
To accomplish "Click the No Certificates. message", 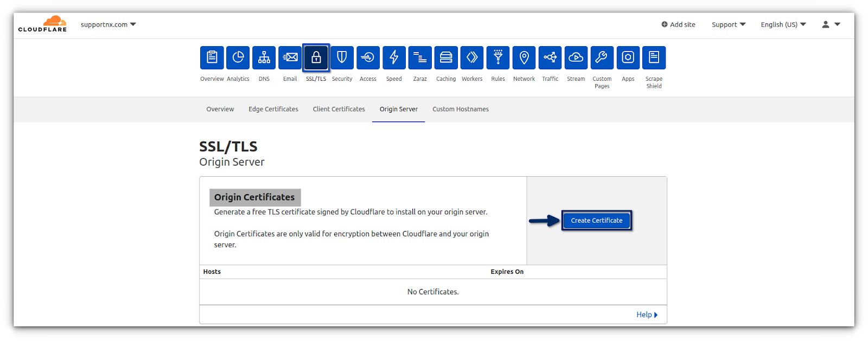I will pos(433,292).
